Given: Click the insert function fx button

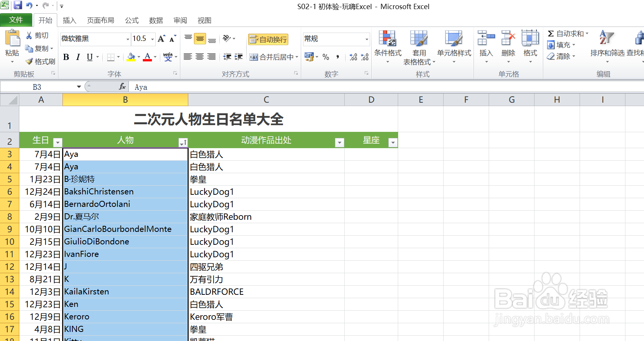Looking at the screenshot, I should (122, 87).
